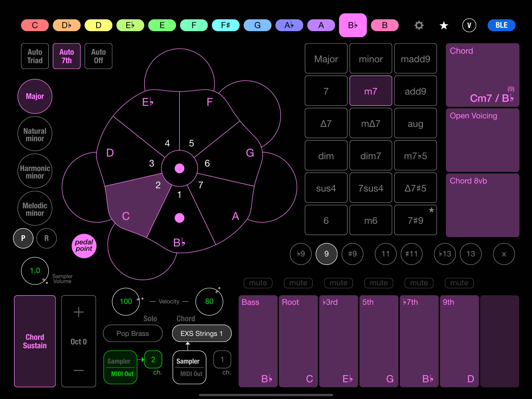532x399 pixels.
Task: Open BLE Bluetooth MIDI connection
Action: [x=501, y=25]
